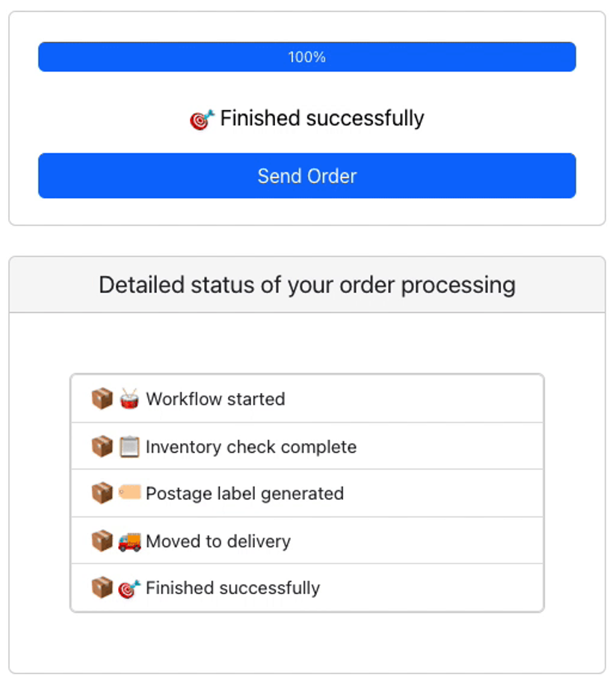Click the tag icon beside Postage label generated
The image size is (616, 686).
pyautogui.click(x=129, y=493)
